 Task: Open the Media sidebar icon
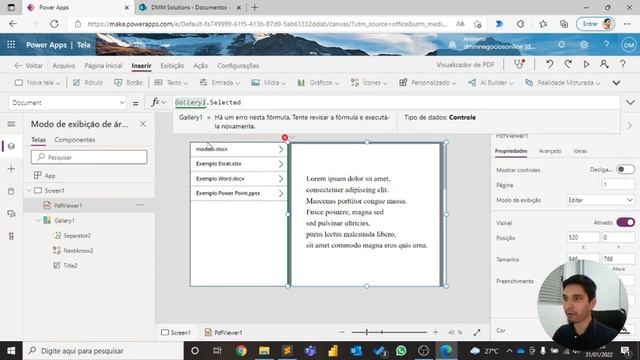[11, 213]
